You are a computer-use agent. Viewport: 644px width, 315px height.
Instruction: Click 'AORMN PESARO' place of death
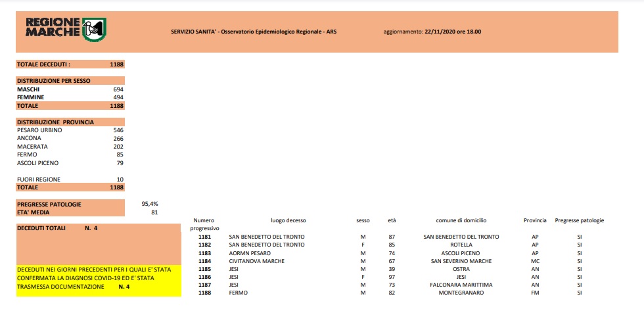click(250, 253)
